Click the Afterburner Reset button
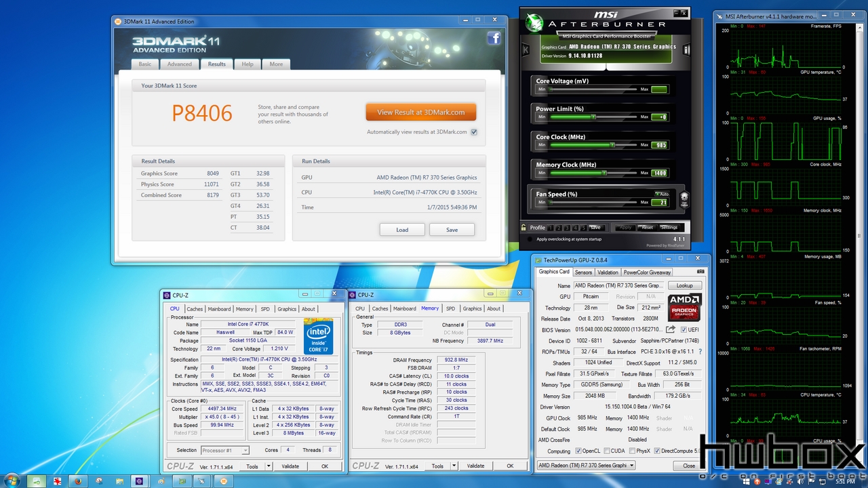Viewport: 868px width, 488px height. (648, 228)
